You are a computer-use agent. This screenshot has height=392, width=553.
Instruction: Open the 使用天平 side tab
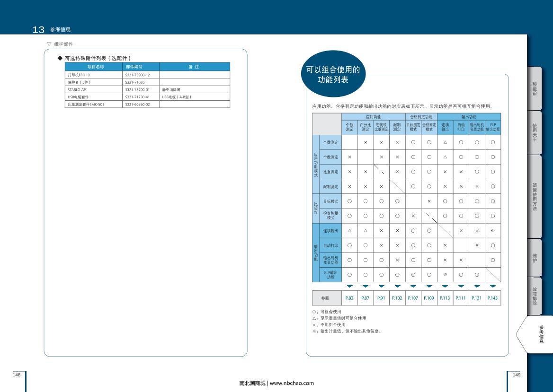534,133
